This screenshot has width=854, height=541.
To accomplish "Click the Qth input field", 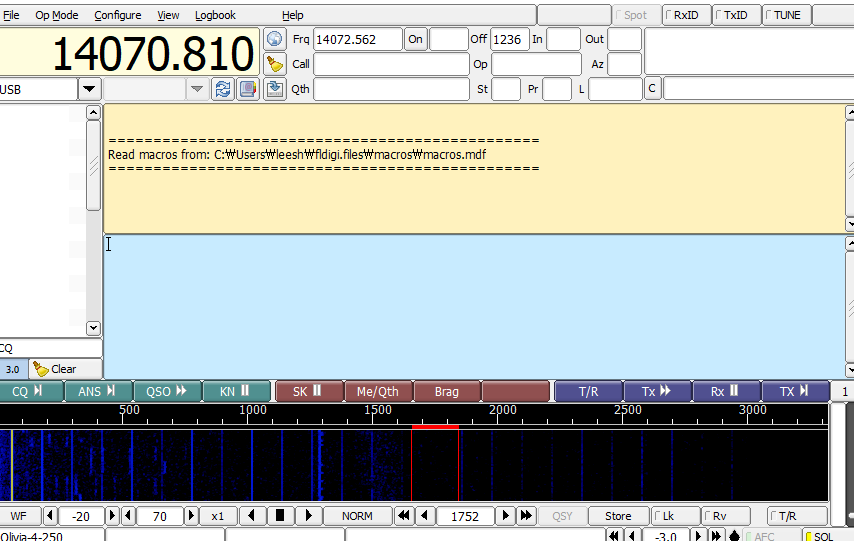I will (391, 89).
